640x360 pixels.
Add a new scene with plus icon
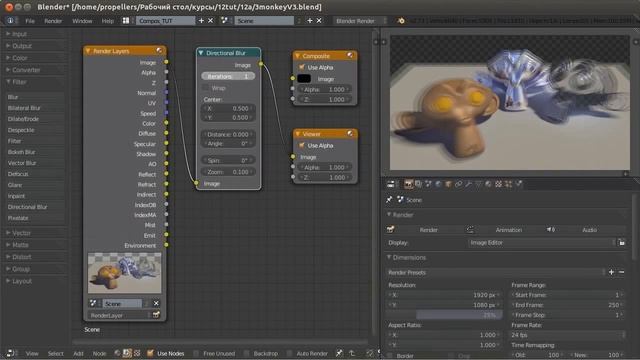tap(310, 20)
